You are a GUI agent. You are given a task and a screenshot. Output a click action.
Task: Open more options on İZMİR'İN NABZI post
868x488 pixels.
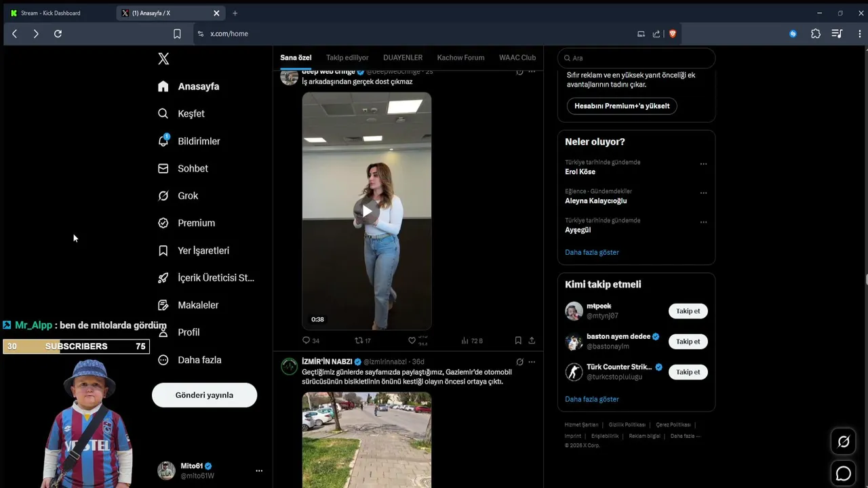point(532,362)
